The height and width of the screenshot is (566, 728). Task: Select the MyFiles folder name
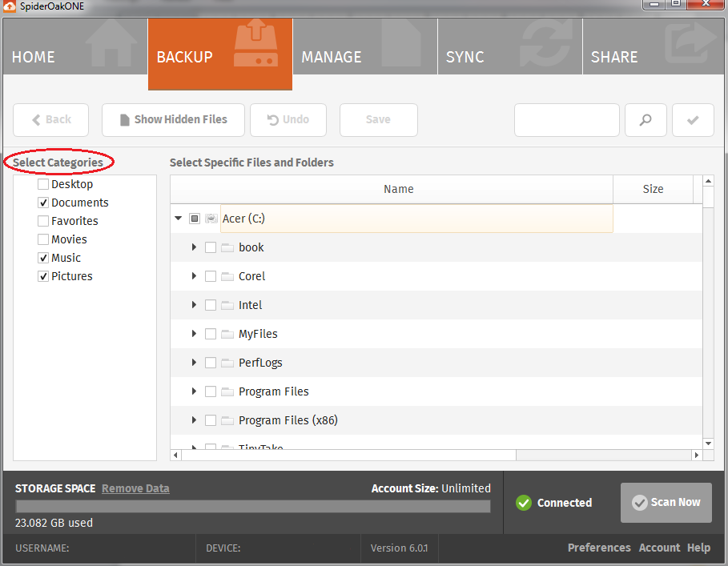coord(258,334)
